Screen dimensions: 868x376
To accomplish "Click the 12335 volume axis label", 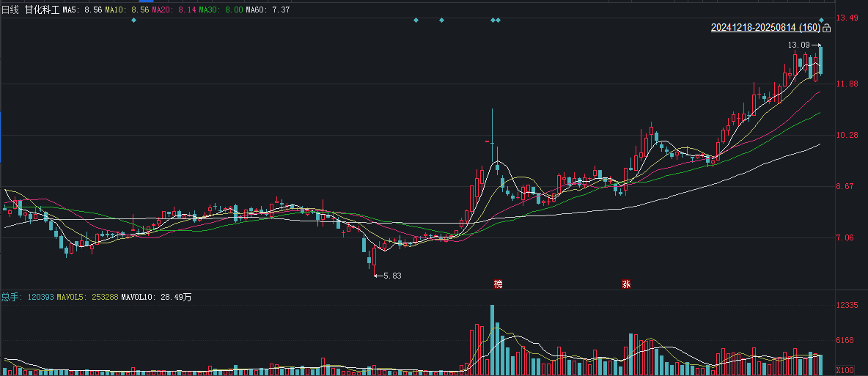I will tap(847, 305).
